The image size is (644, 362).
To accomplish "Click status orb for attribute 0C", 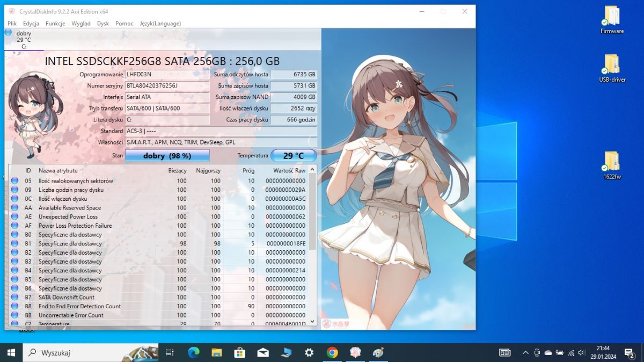I will point(14,199).
